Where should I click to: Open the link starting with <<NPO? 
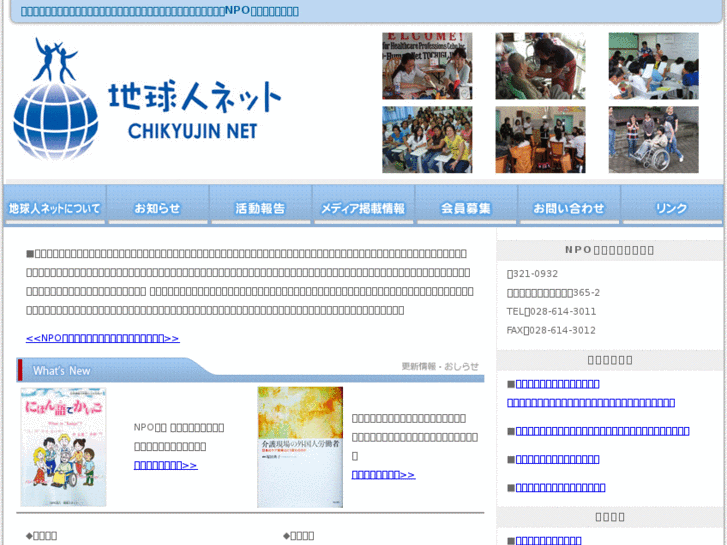click(x=102, y=338)
